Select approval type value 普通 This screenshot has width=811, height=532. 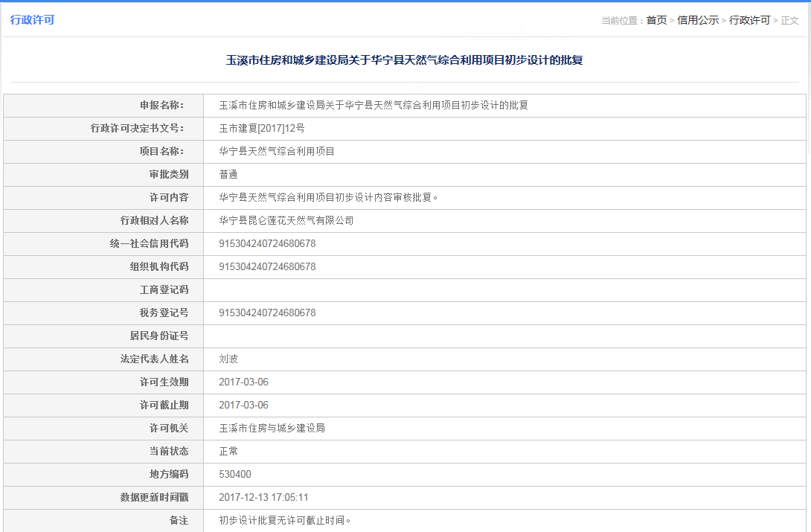coord(228,174)
